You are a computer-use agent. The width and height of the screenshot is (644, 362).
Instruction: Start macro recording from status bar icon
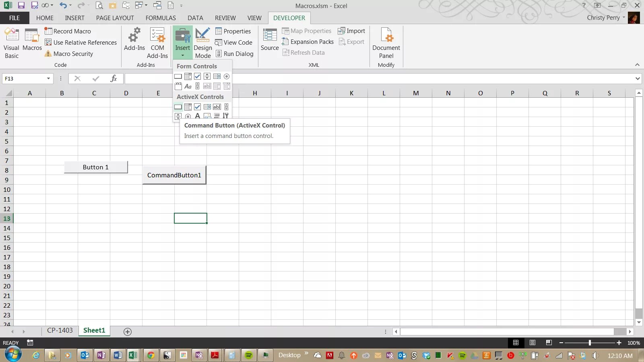click(x=30, y=343)
